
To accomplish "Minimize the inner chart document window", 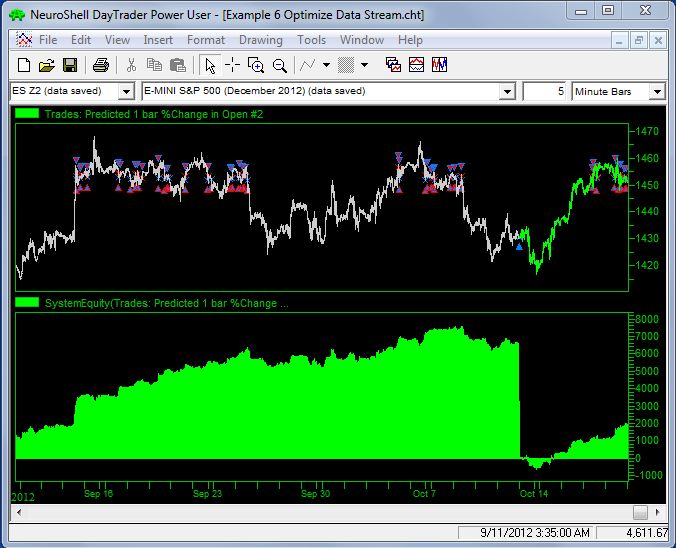I will [x=619, y=41].
